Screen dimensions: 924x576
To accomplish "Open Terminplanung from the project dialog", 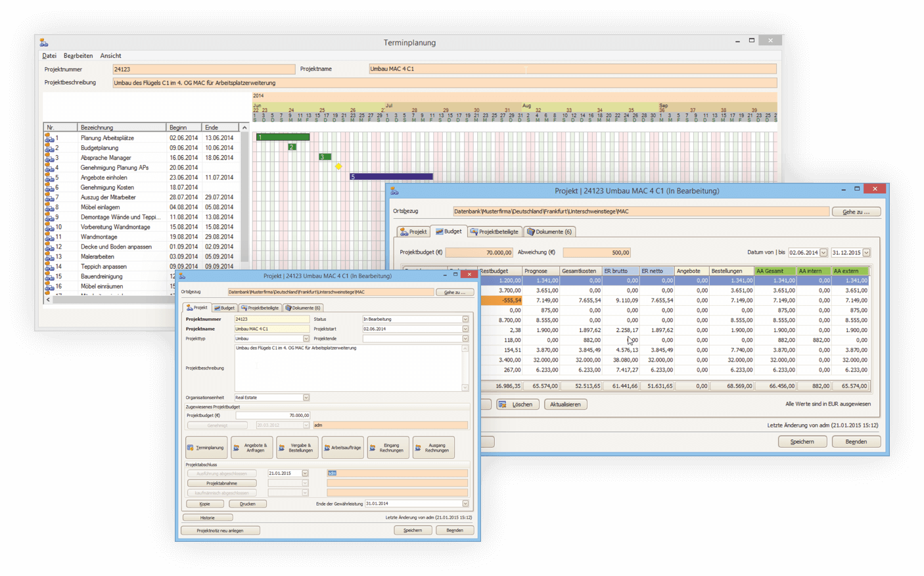I will coord(206,448).
